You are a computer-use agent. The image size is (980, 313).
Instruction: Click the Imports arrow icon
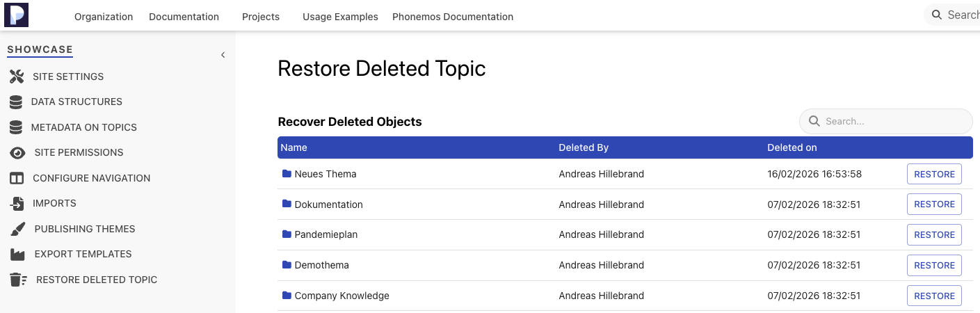pyautogui.click(x=17, y=204)
